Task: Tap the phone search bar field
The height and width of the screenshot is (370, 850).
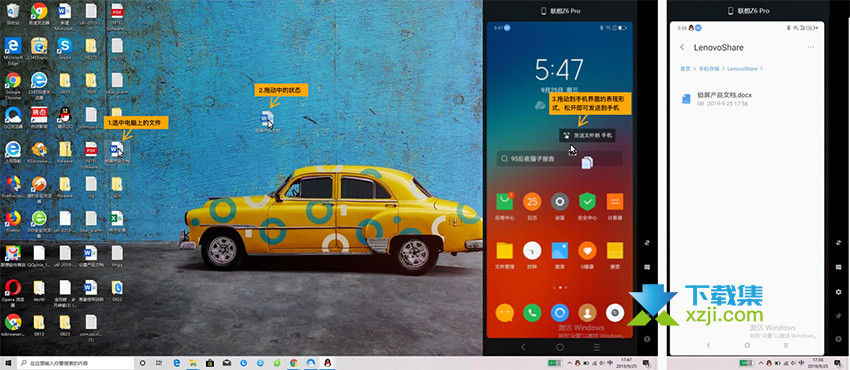Action: (559, 159)
